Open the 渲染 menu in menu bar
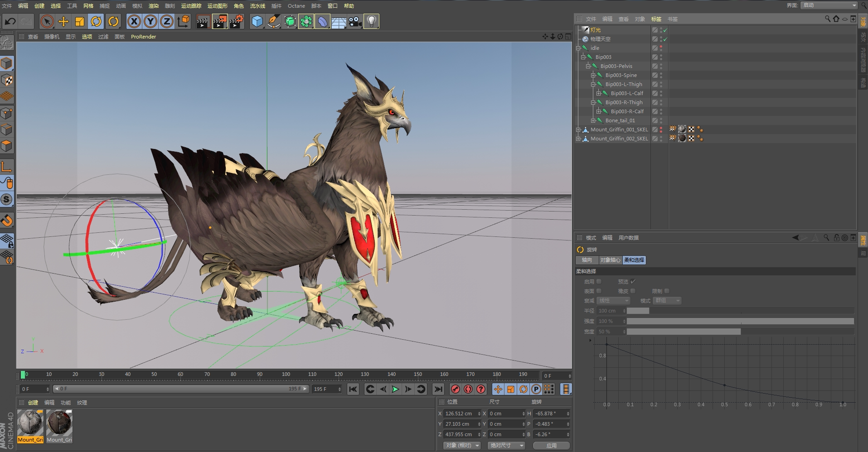868x452 pixels. click(154, 6)
